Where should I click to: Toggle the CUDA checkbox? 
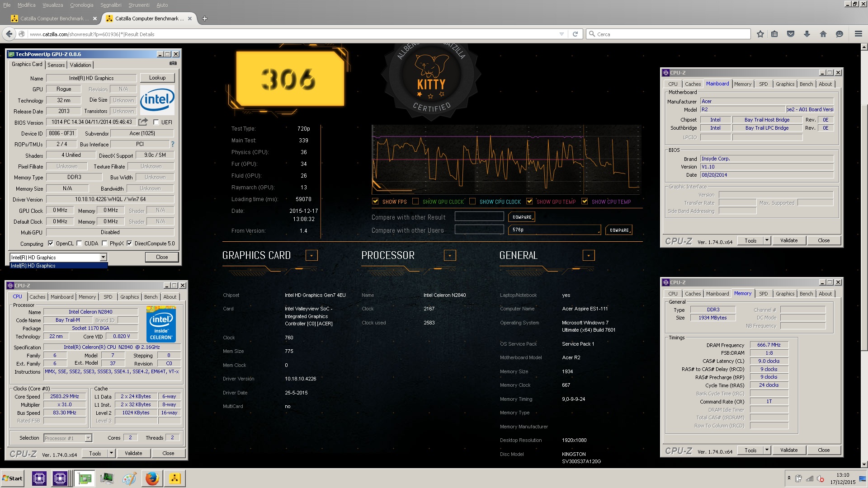[80, 243]
